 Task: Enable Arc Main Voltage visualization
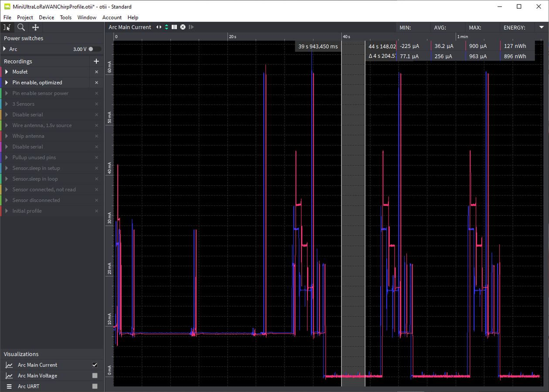tap(95, 375)
